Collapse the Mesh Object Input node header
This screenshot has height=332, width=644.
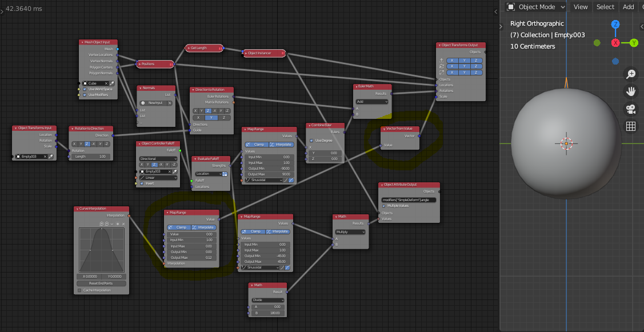(82, 42)
